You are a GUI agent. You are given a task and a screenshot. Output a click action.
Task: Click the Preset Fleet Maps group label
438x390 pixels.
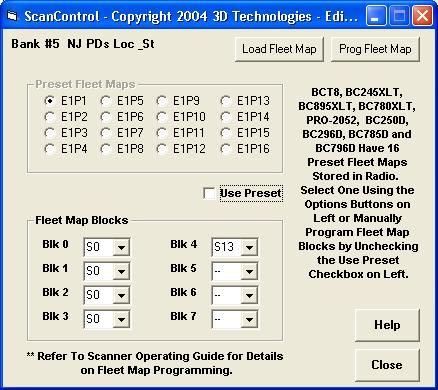pyautogui.click(x=85, y=84)
